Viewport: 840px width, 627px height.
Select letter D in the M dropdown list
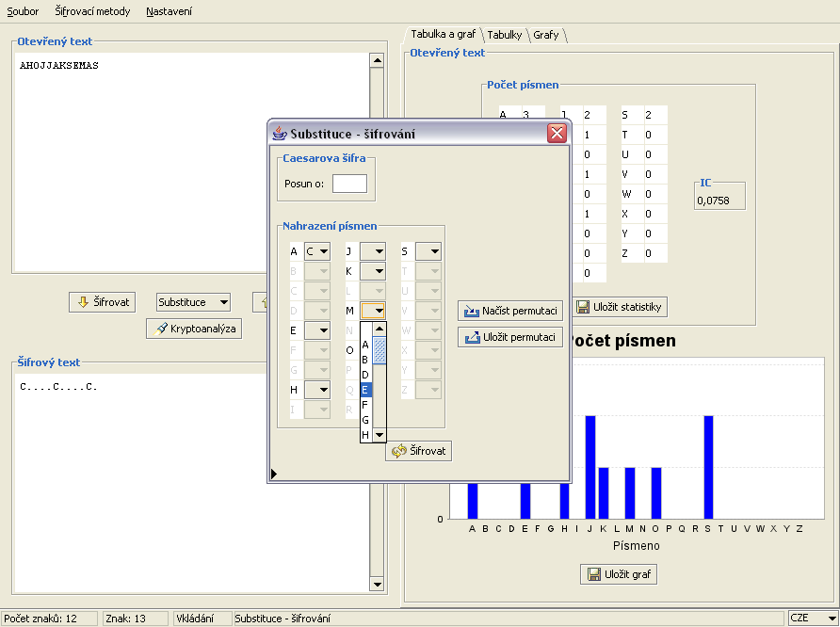click(x=366, y=375)
